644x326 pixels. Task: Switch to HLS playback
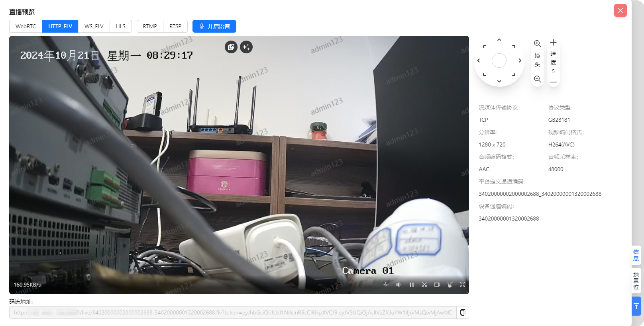[121, 26]
